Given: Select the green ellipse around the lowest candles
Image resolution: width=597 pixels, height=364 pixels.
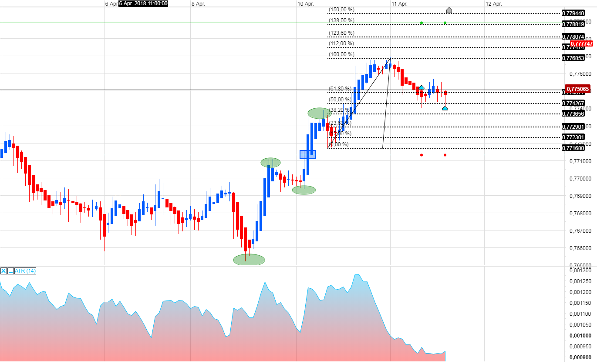Looking at the screenshot, I should [x=249, y=260].
